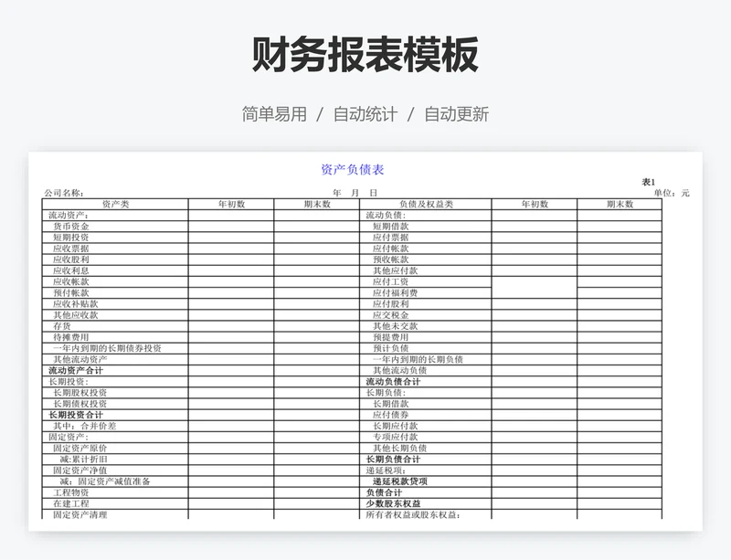Screen dimensions: 731x560
Task: Select the 固定资产净值 row label
Action: pos(80,470)
